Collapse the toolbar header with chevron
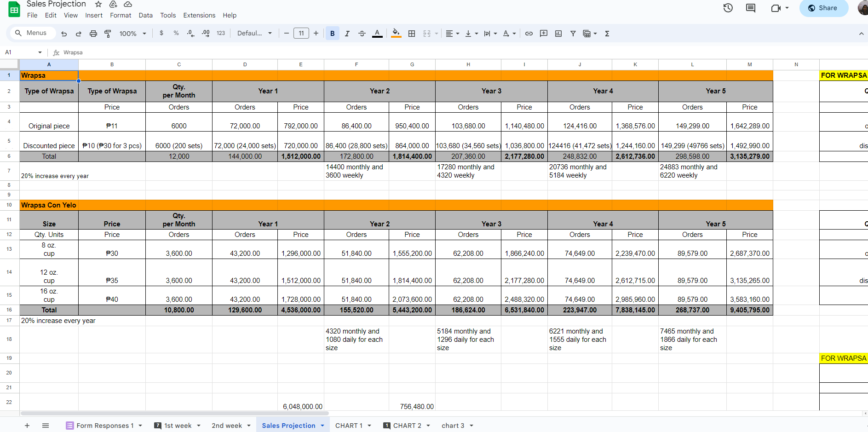This screenshot has width=868, height=432. (861, 34)
